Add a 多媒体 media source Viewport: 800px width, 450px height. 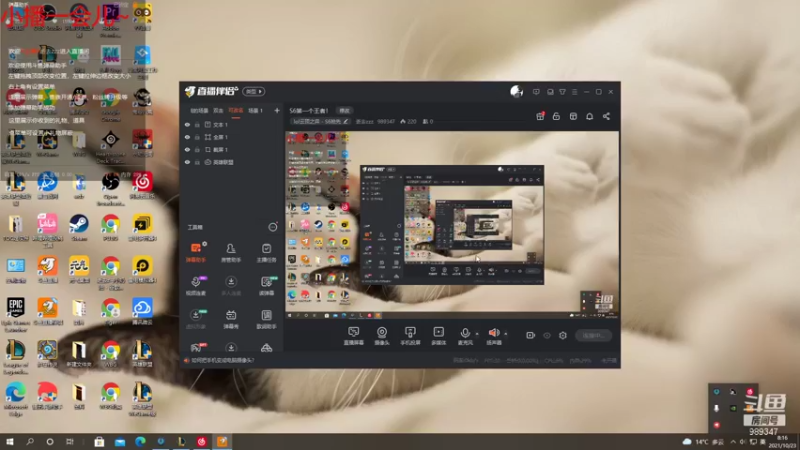coord(438,336)
